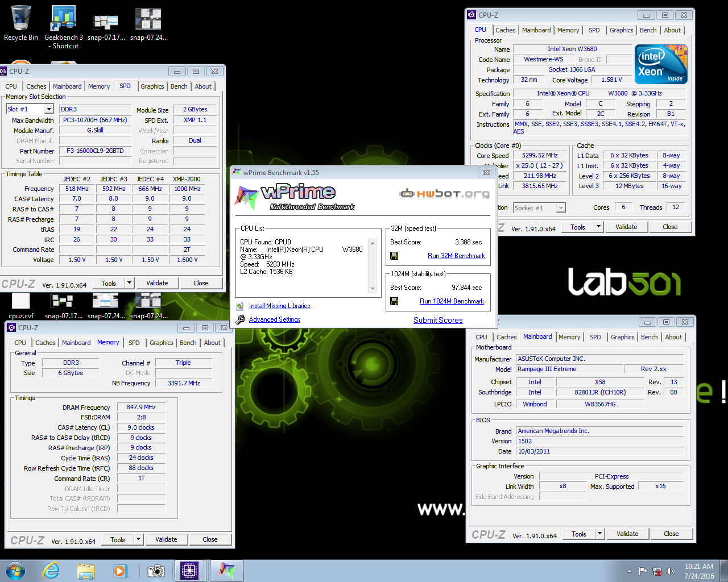The height and width of the screenshot is (582, 728).
Task: Expand Tools dropdown arrow in the SPD window
Action: pyautogui.click(x=130, y=282)
